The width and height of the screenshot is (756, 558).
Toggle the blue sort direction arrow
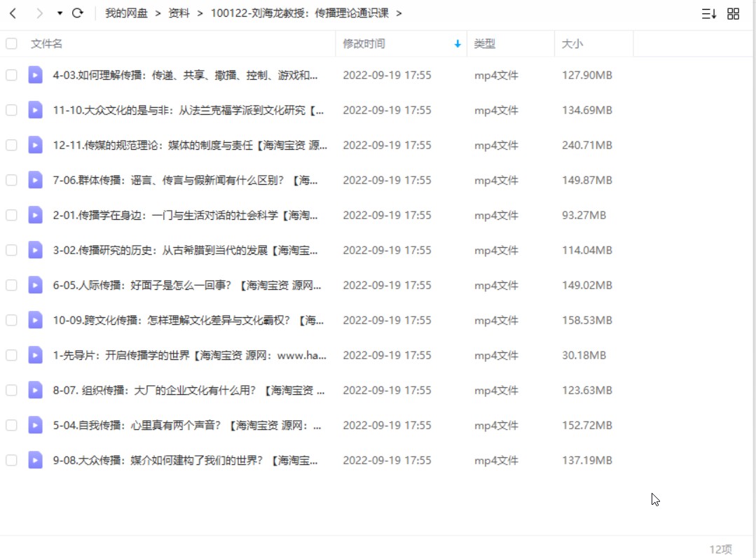(x=458, y=44)
